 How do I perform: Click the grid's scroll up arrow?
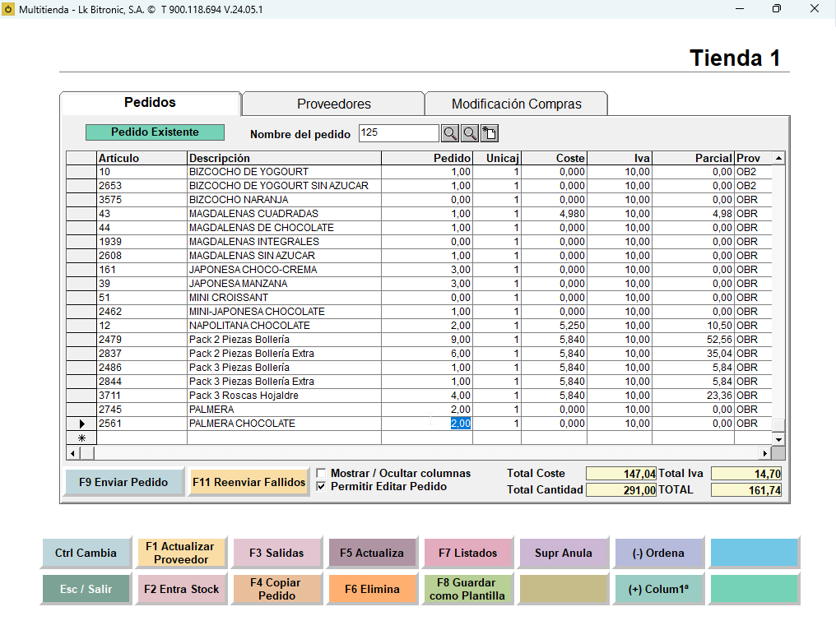point(779,159)
